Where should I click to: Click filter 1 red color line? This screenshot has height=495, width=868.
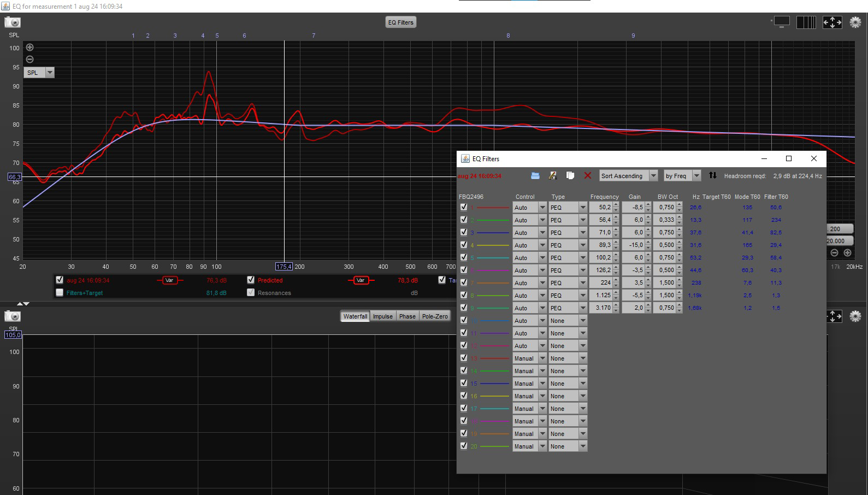click(x=493, y=208)
